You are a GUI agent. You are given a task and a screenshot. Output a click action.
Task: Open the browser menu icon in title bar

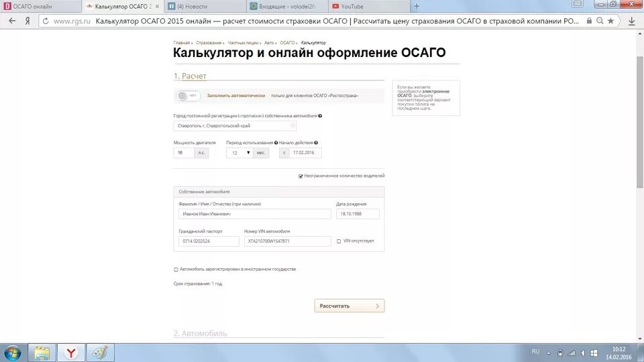coord(577,4)
